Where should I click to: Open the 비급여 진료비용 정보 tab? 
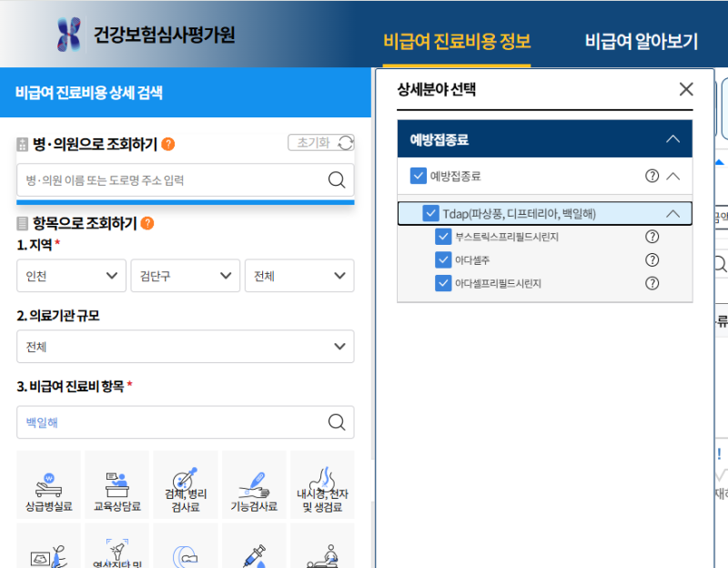457,41
